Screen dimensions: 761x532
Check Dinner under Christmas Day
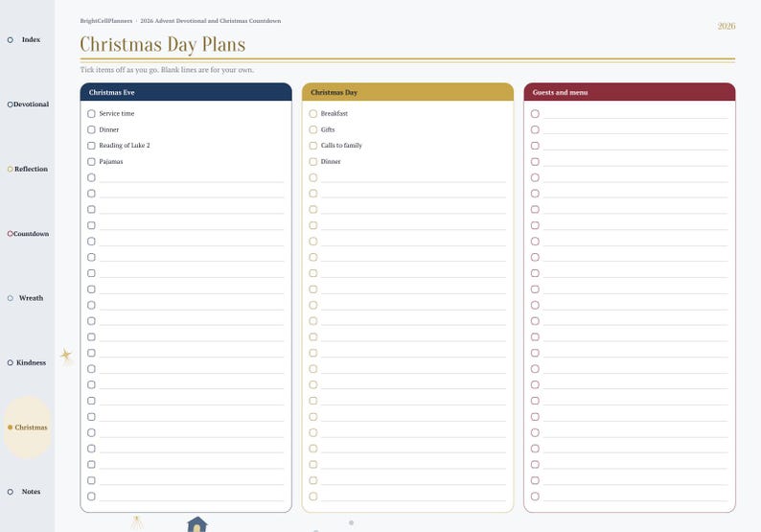tap(313, 162)
